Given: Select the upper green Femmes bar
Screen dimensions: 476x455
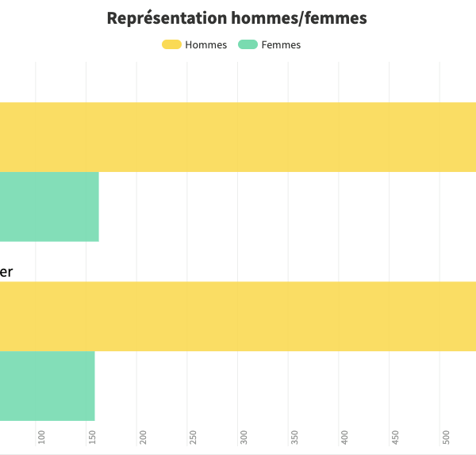Looking at the screenshot, I should click(49, 206).
